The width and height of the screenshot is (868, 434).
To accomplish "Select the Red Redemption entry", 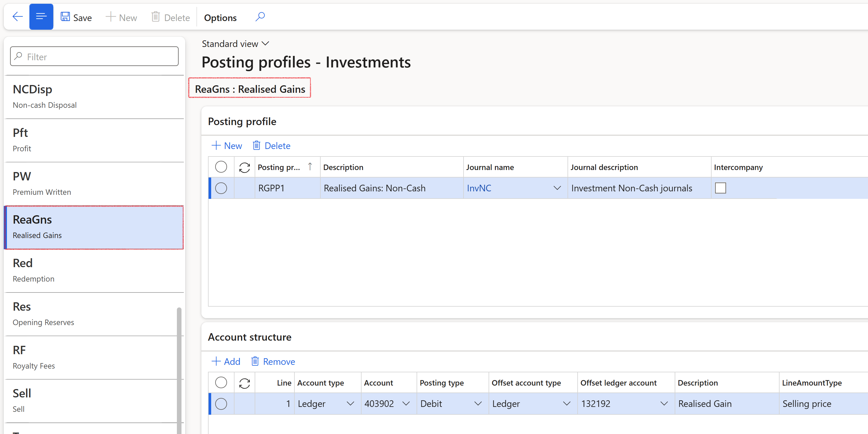I will tap(94, 271).
